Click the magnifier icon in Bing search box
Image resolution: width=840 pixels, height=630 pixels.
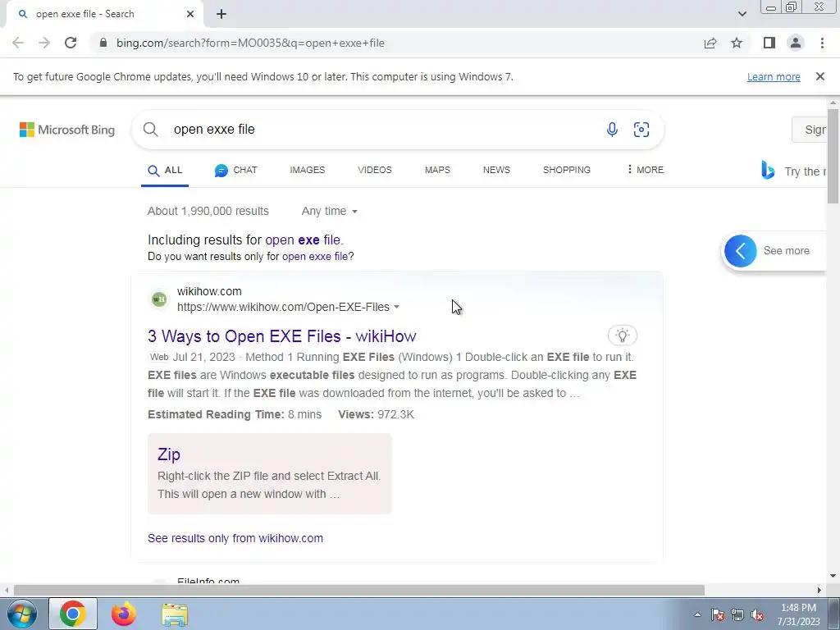point(151,129)
